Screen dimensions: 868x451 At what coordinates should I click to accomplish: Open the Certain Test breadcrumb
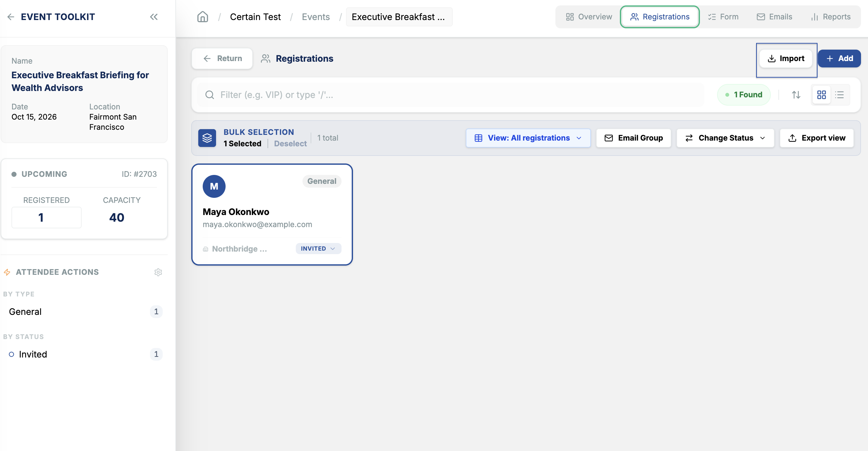pos(255,17)
